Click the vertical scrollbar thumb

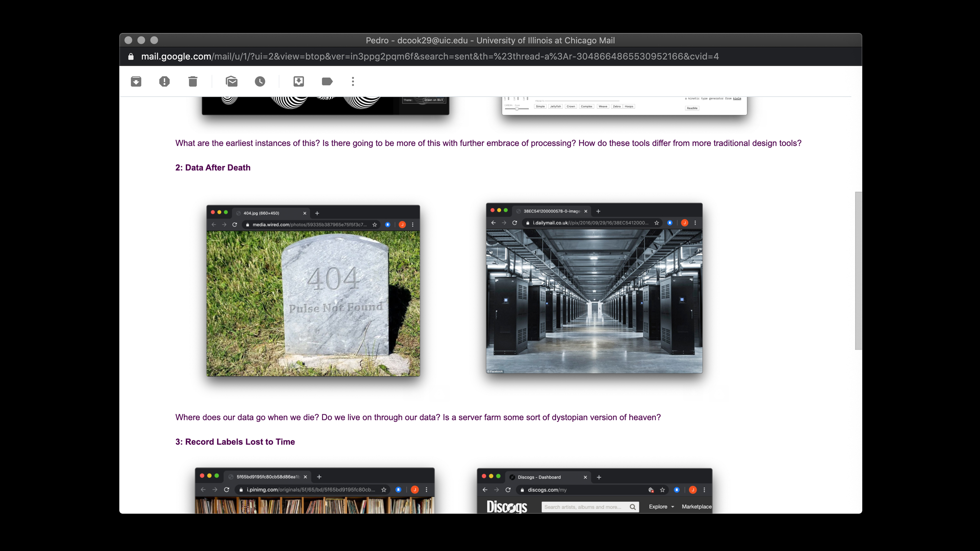pos(858,270)
